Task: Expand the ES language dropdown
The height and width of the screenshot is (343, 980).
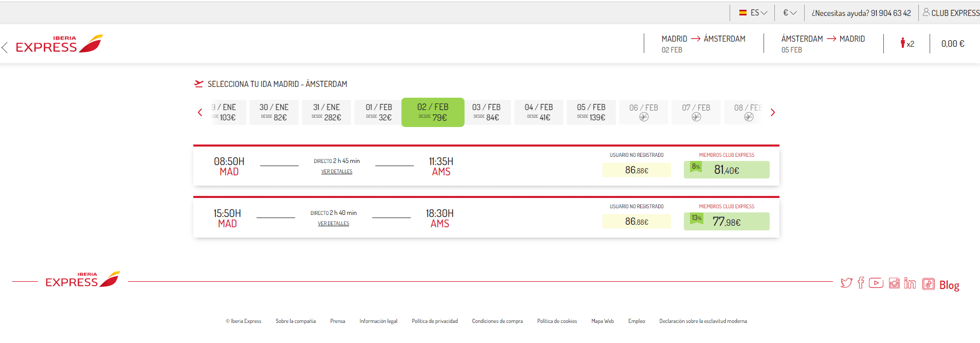Action: tap(753, 13)
